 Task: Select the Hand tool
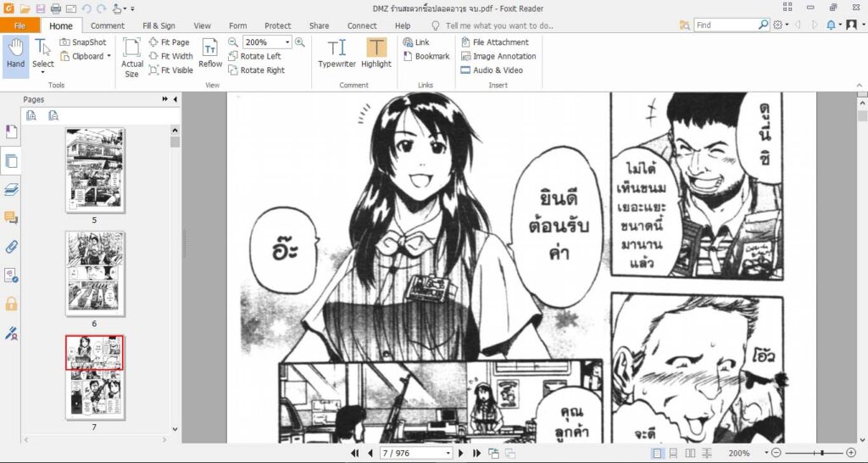coord(15,56)
